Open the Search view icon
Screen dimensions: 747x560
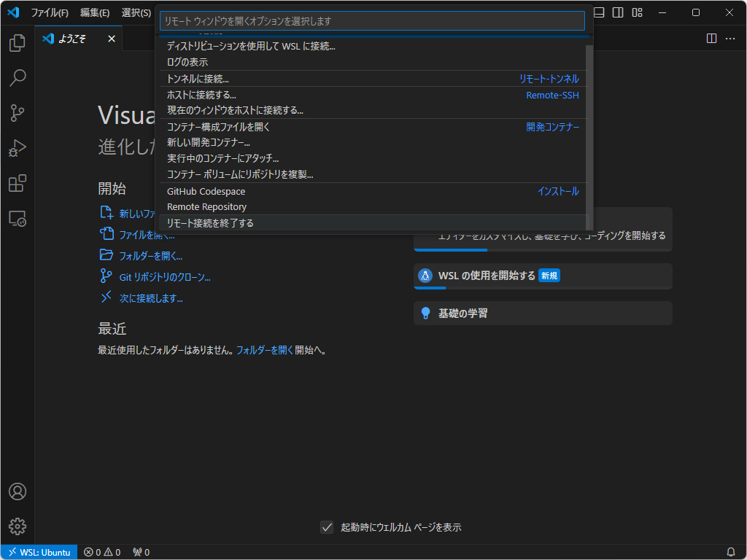(18, 77)
